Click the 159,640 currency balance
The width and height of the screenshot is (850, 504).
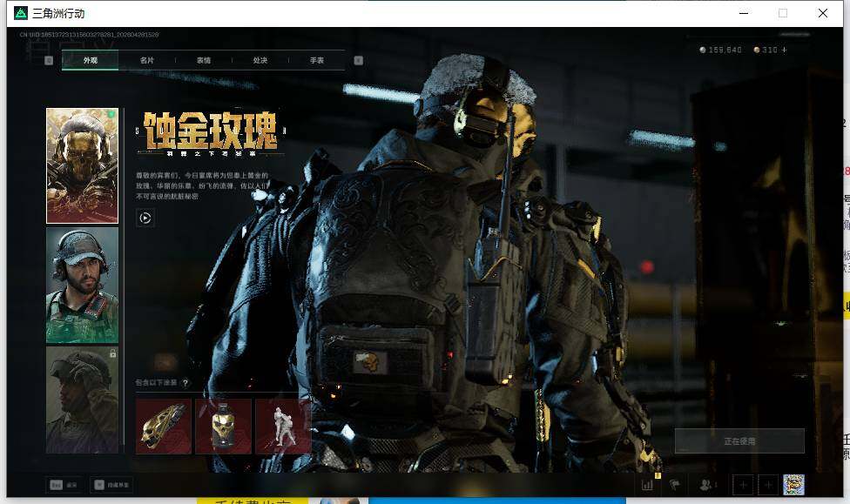[720, 50]
